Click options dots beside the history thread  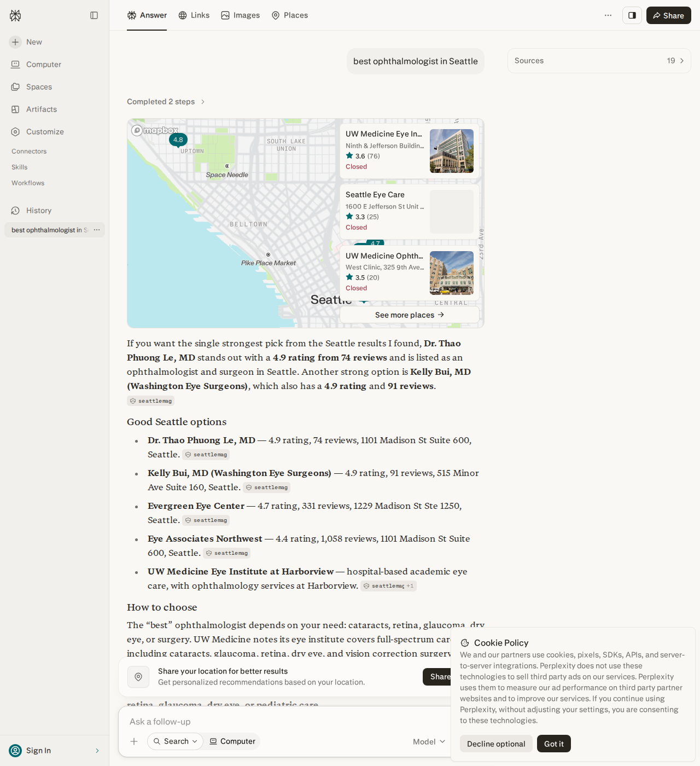click(97, 230)
